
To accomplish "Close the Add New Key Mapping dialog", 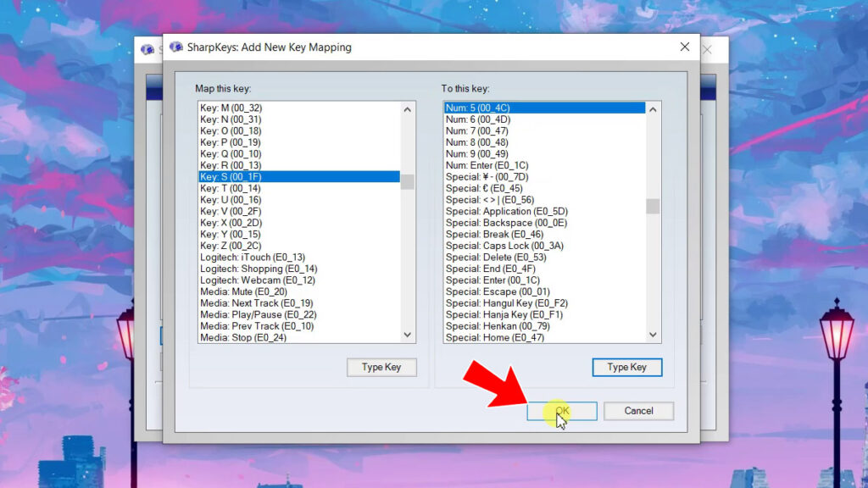I will (685, 47).
